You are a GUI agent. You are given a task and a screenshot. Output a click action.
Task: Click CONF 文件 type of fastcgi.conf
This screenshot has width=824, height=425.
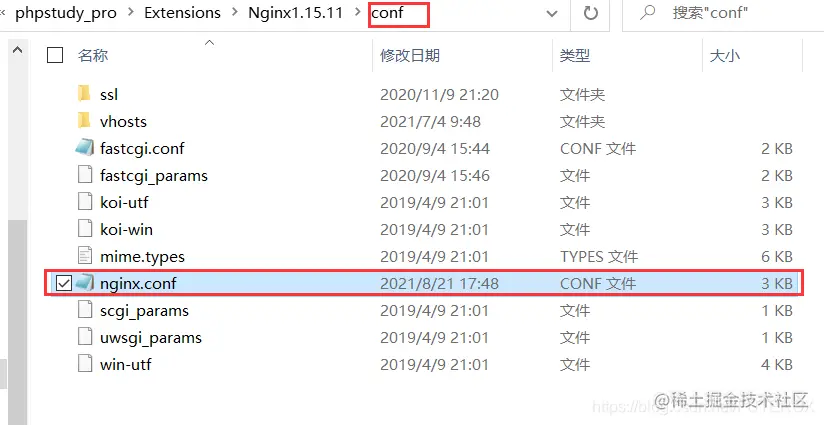click(x=598, y=149)
